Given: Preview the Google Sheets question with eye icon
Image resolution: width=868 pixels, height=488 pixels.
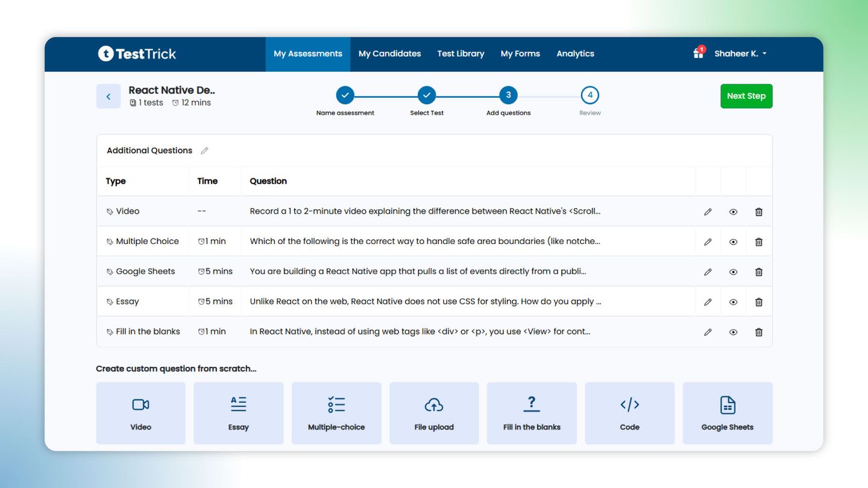Looking at the screenshot, I should pos(733,272).
